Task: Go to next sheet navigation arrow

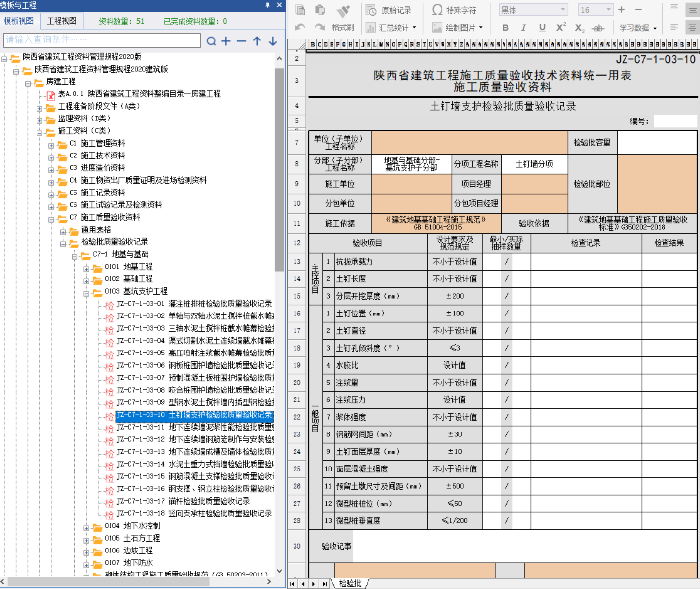Action: click(313, 584)
